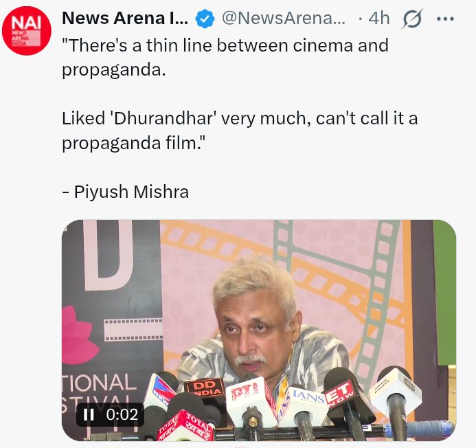Click the Liked 'Dhurandhar' very much sentence

pos(240,131)
